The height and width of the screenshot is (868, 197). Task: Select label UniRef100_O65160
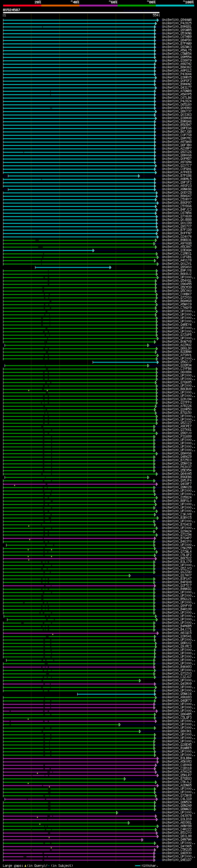point(177,104)
